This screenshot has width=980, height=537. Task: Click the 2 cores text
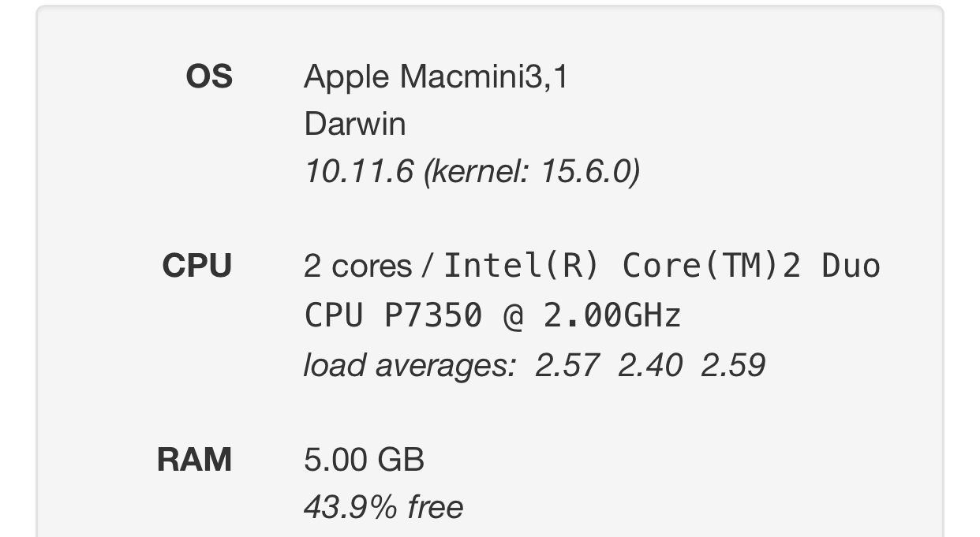[357, 267]
